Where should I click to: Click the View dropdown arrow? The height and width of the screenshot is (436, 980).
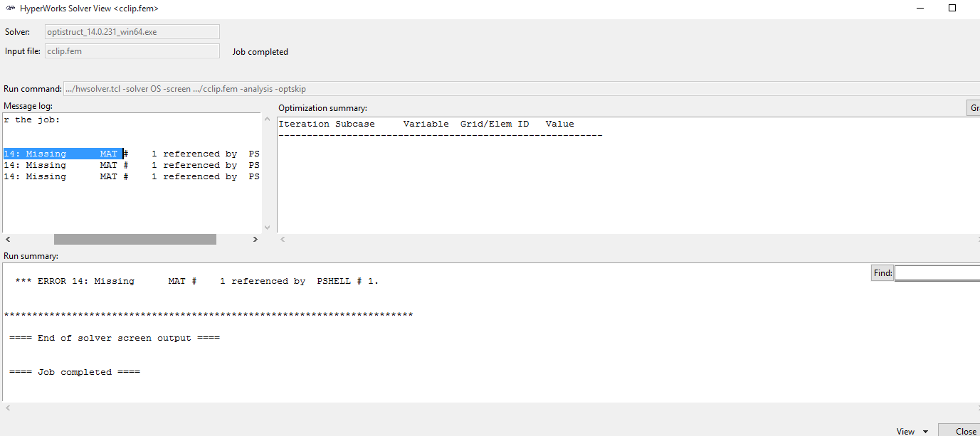click(924, 431)
